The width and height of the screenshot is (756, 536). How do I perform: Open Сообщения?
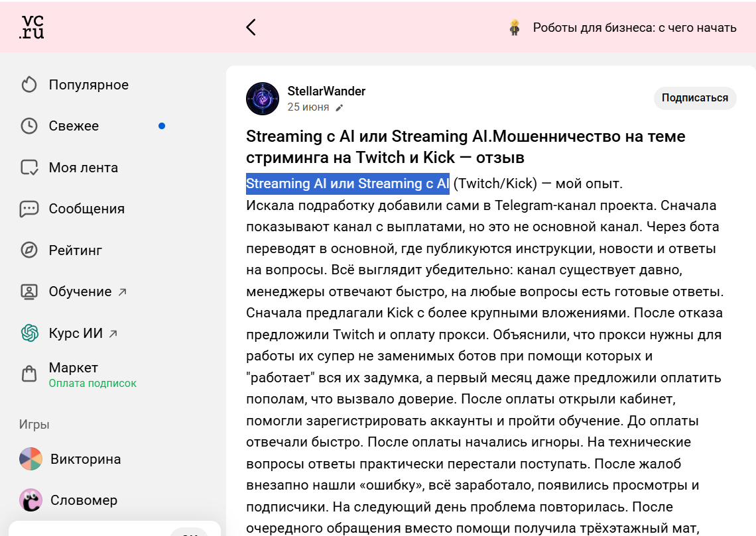coord(87,209)
